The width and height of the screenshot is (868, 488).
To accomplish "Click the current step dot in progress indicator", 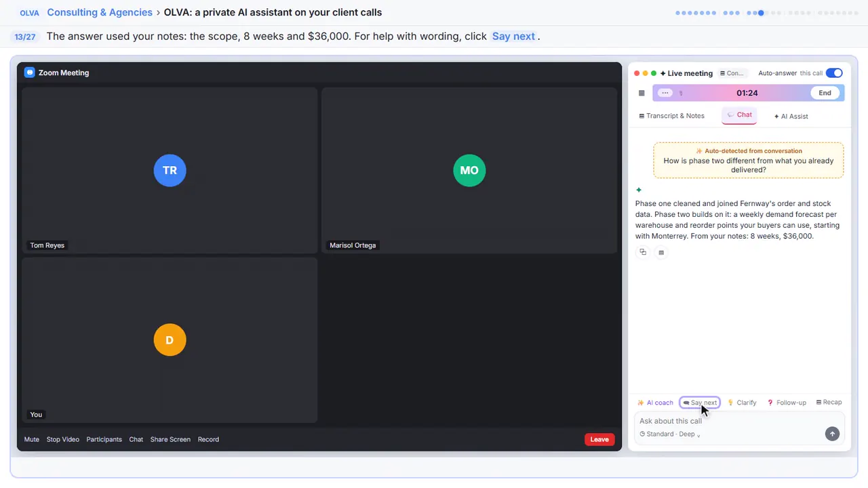I will point(761,13).
